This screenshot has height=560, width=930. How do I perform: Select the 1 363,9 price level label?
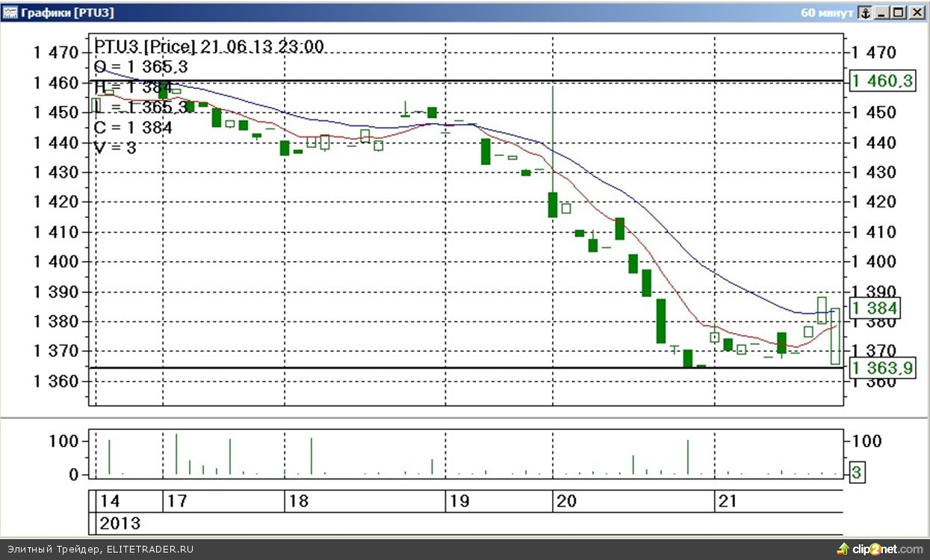tap(882, 367)
